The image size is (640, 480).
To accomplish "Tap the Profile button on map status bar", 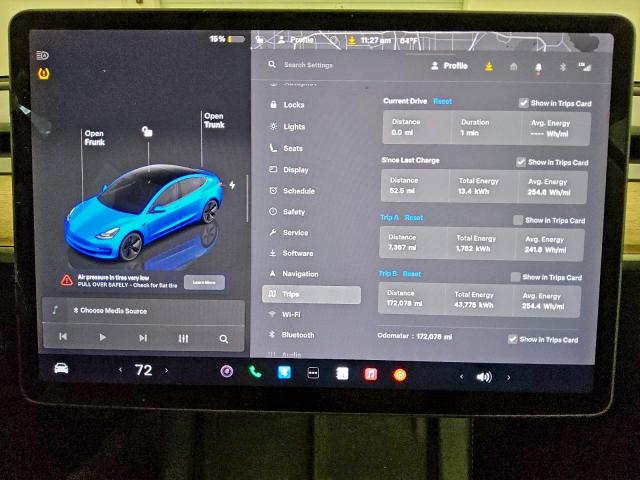I will [x=296, y=40].
